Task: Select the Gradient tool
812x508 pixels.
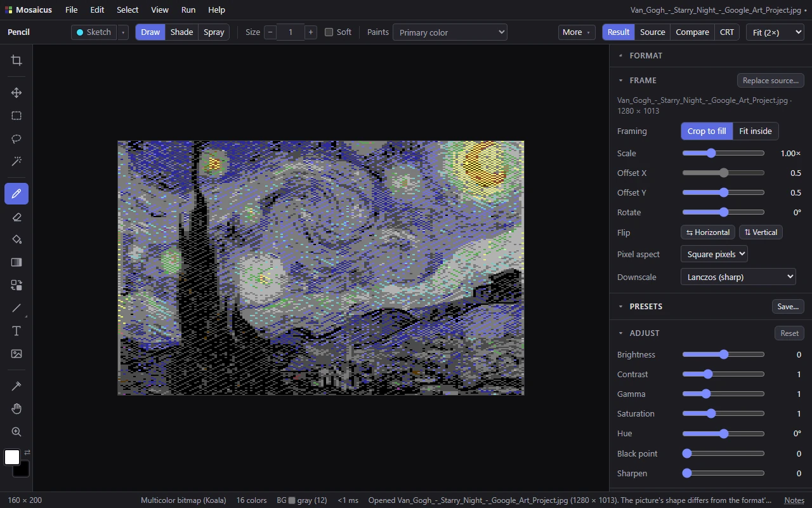Action: tap(16, 262)
